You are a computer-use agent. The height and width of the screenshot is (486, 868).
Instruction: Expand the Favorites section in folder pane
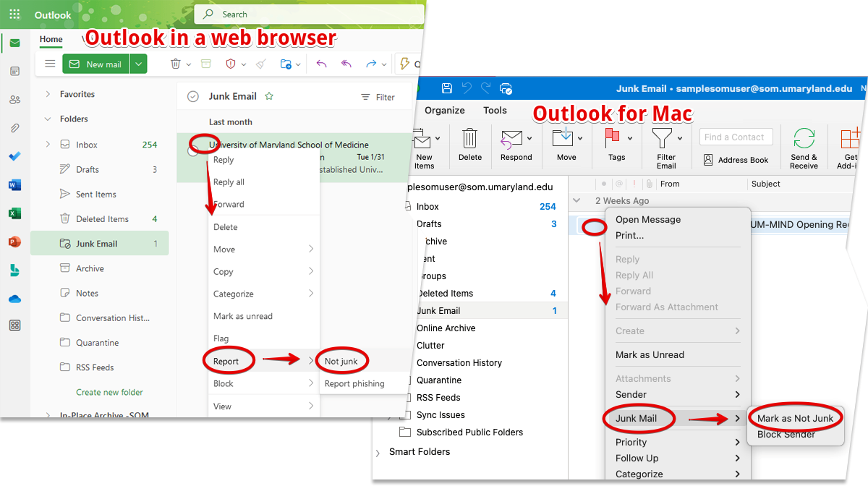pyautogui.click(x=48, y=94)
